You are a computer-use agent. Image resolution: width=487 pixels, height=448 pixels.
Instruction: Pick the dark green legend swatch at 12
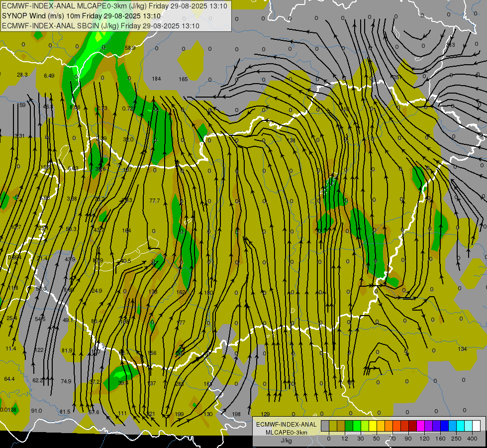pos(349,426)
